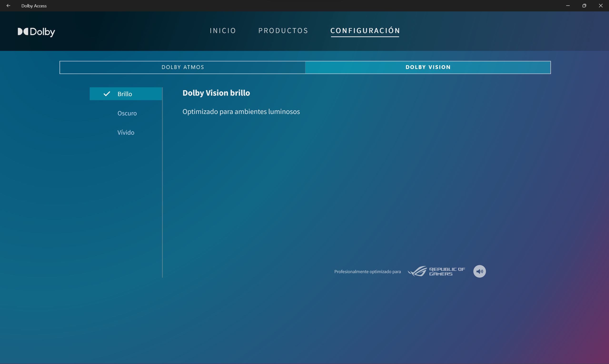Click the Dolby Access window title
Viewport: 609px width, 364px height.
pyautogui.click(x=34, y=6)
